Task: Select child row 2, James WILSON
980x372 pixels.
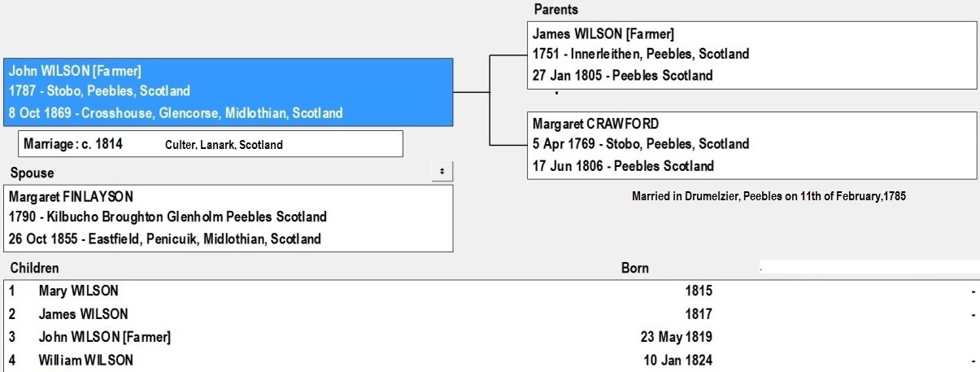Action: pyautogui.click(x=82, y=313)
